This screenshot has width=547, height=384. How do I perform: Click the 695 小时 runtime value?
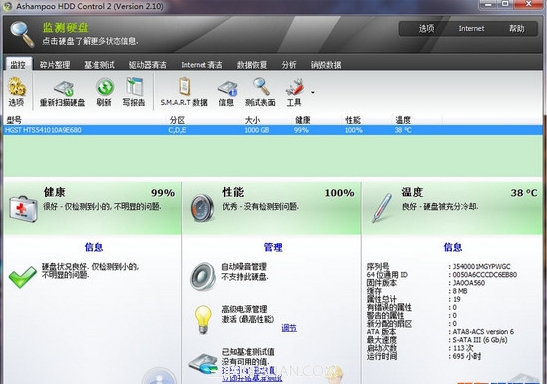tap(466, 356)
